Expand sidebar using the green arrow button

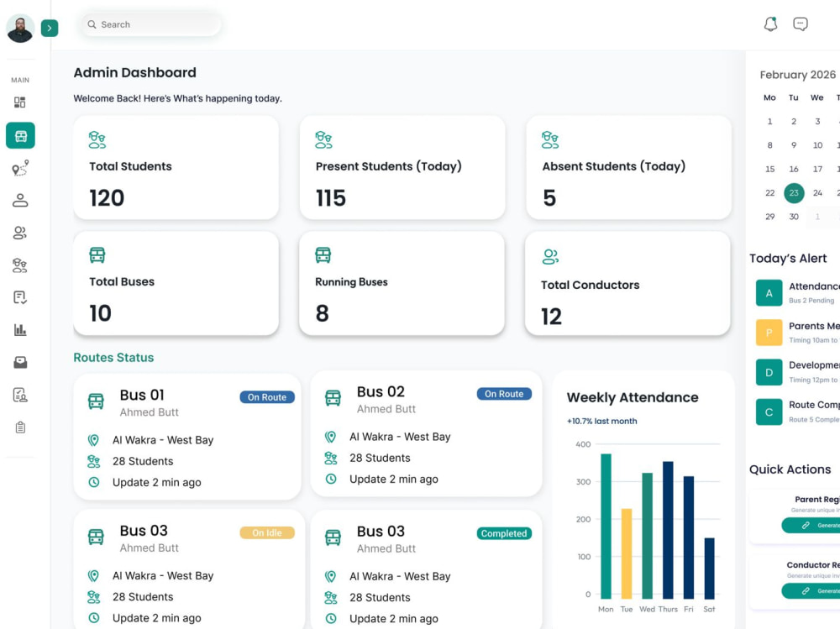pos(50,28)
